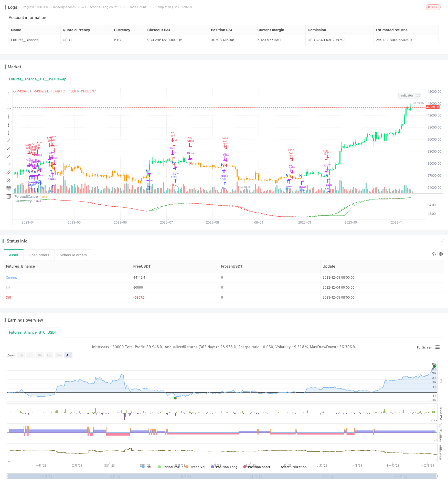Click the Diff row label in asset table
This screenshot has width=448, height=486.
pyautogui.click(x=8, y=298)
